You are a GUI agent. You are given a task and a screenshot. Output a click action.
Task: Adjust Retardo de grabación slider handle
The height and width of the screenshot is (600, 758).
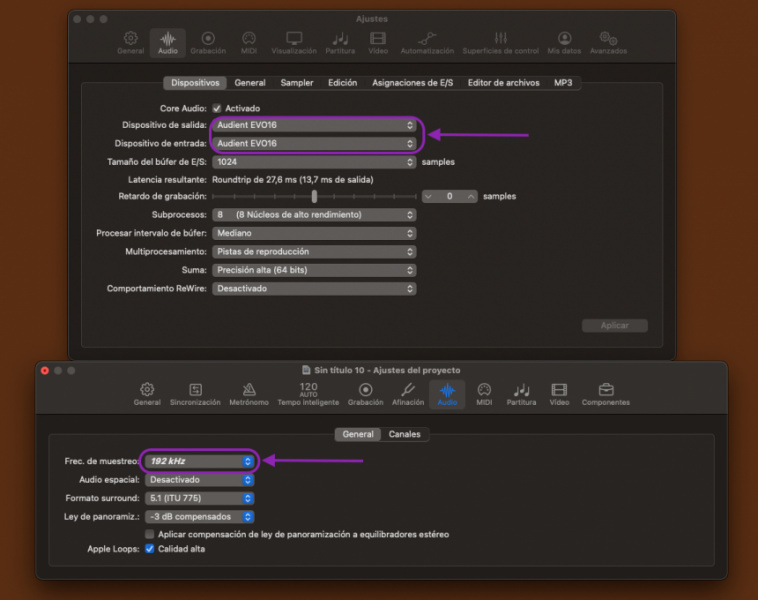point(314,196)
